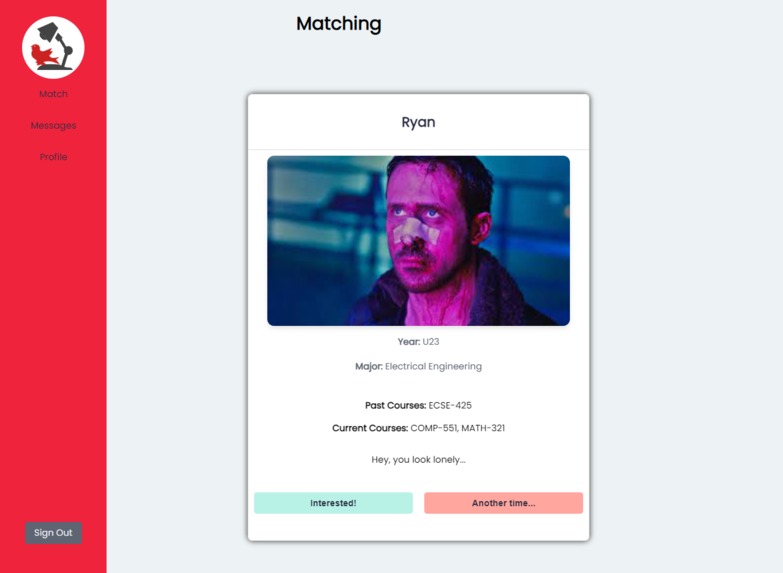The height and width of the screenshot is (573, 783).
Task: Open the Match page in sidebar
Action: [x=53, y=94]
